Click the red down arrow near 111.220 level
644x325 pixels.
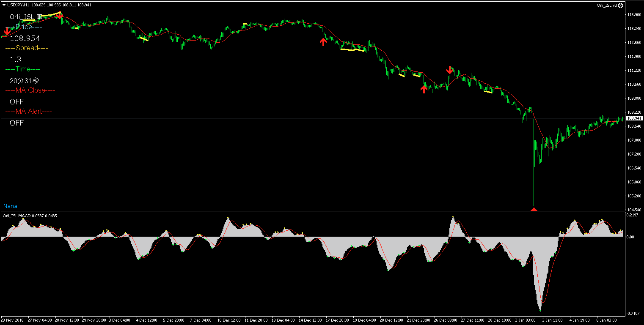click(x=450, y=70)
